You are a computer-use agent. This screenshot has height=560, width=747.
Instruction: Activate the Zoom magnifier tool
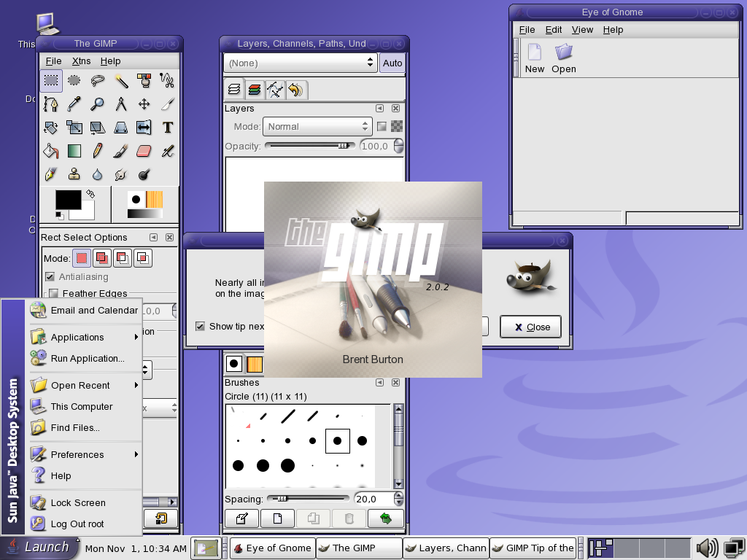(97, 104)
